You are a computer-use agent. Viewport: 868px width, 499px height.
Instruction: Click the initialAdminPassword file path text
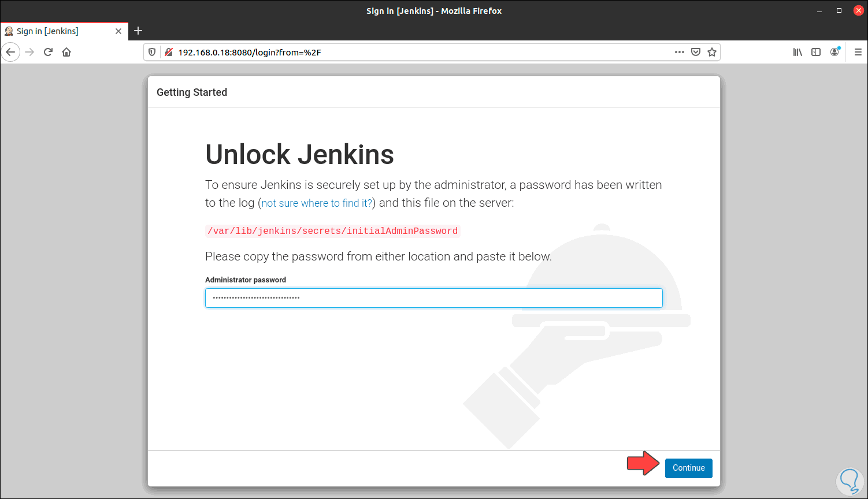[x=333, y=231]
